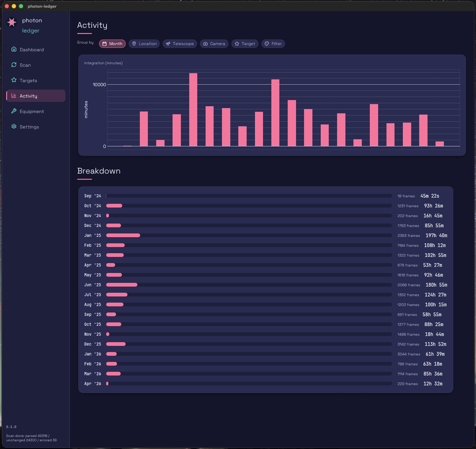Click the Dashboard home icon
This screenshot has height=449, width=476.
pyautogui.click(x=14, y=49)
